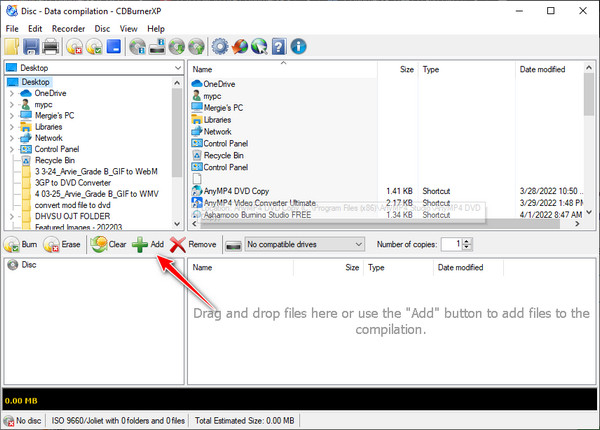Click the drive icon beside drives dropdown
The width and height of the screenshot is (600, 430).
[x=233, y=245]
